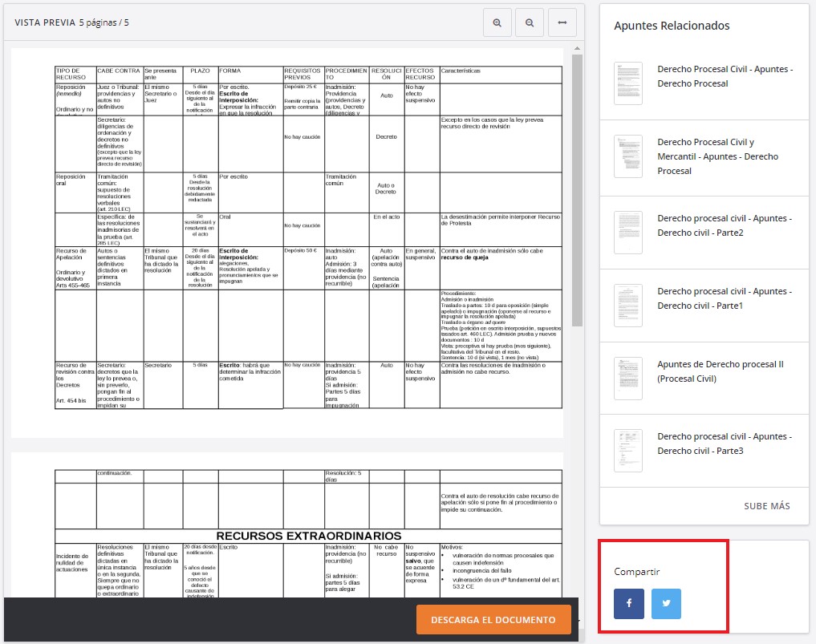Click the magnifier with plus sign
This screenshot has width=816, height=644.
(x=497, y=22)
